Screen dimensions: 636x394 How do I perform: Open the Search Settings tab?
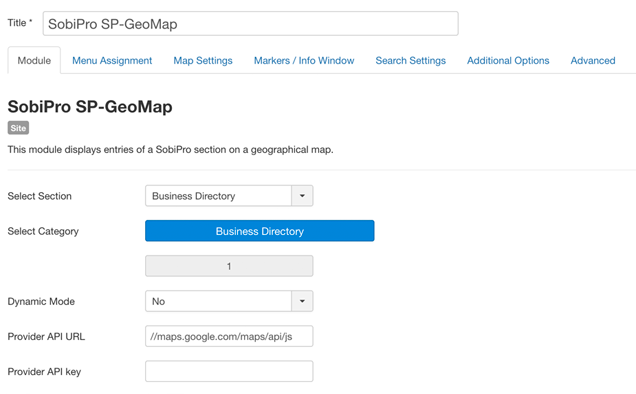410,60
